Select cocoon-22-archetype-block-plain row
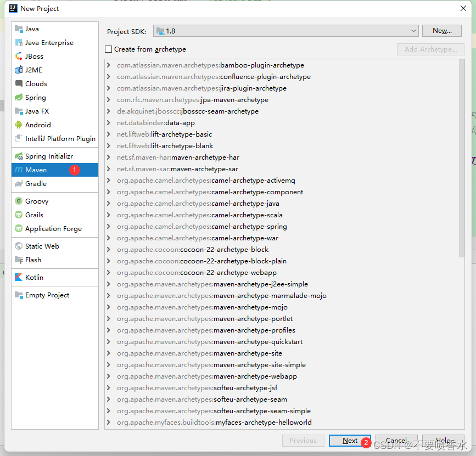 [x=282, y=261]
